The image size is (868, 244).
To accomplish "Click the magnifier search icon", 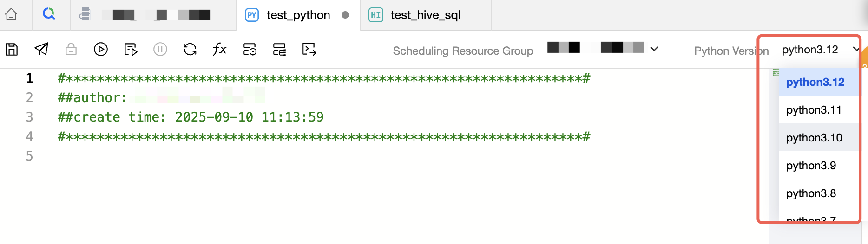I will [49, 15].
